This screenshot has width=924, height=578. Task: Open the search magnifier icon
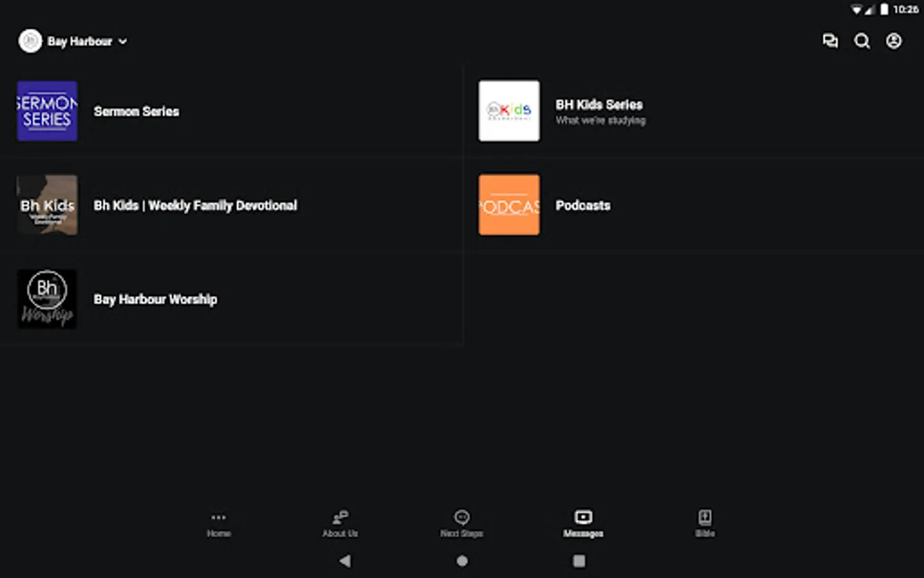click(862, 41)
